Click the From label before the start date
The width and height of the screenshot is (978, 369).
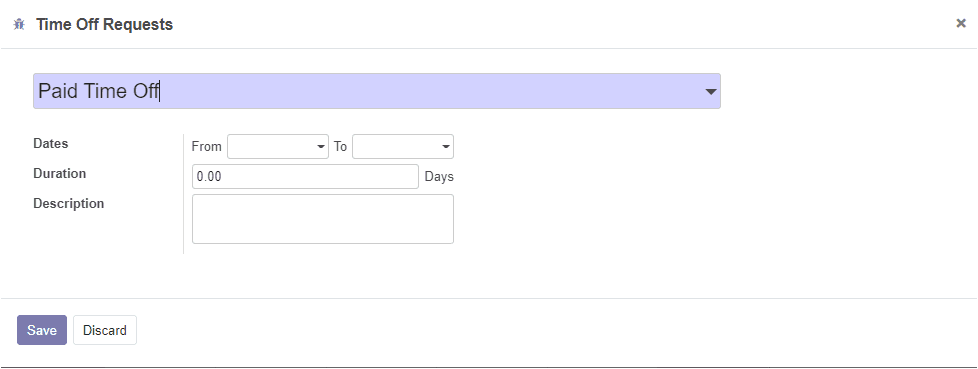206,146
